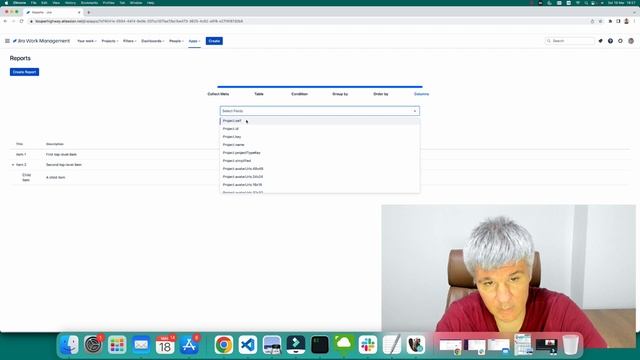Viewport: 640px width, 360px height.
Task: Click the share page icon in address bar
Action: (592, 21)
